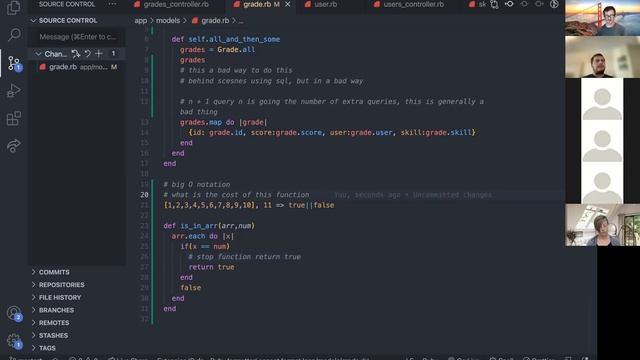640x360 pixels.
Task: Click the open changes icon in editor toolbar
Action: tap(494, 4)
